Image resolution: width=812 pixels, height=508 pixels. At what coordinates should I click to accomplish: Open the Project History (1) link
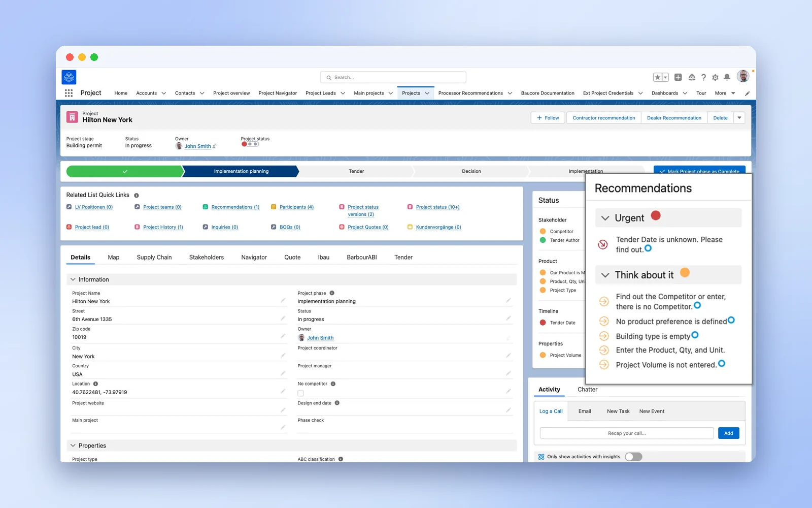click(163, 227)
